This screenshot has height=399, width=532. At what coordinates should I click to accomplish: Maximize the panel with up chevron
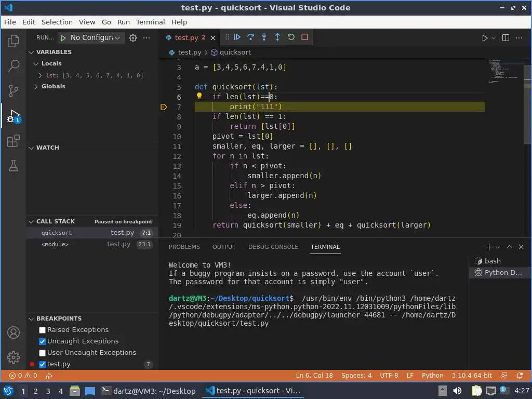point(510,247)
